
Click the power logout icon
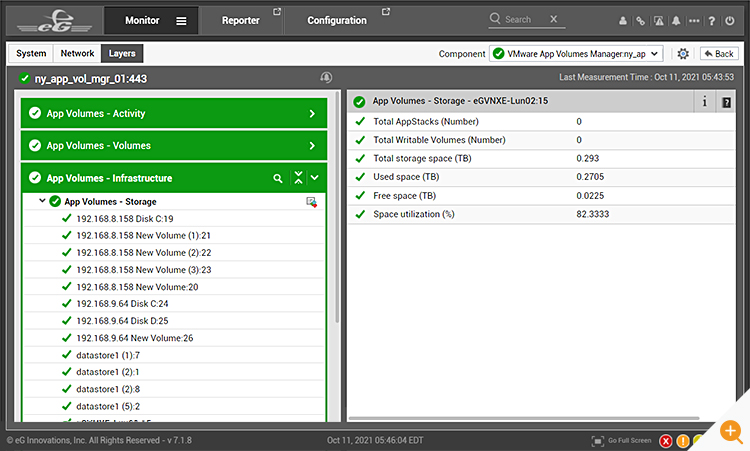click(729, 21)
